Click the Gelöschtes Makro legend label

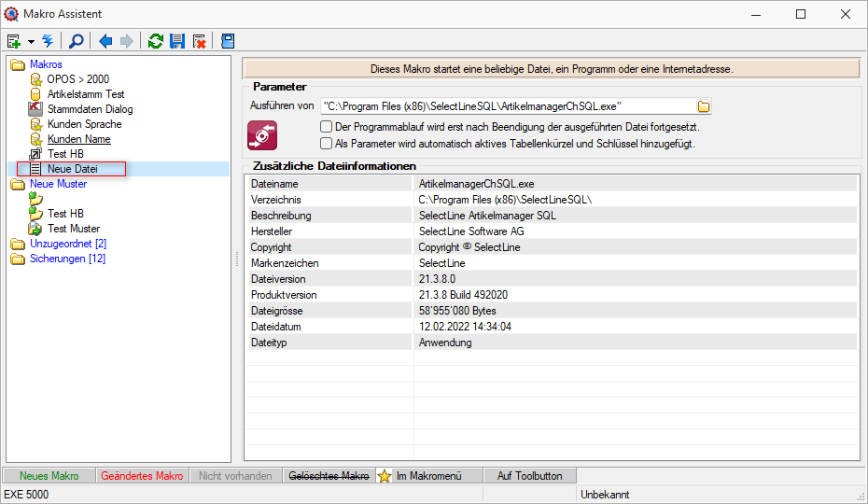coord(329,476)
